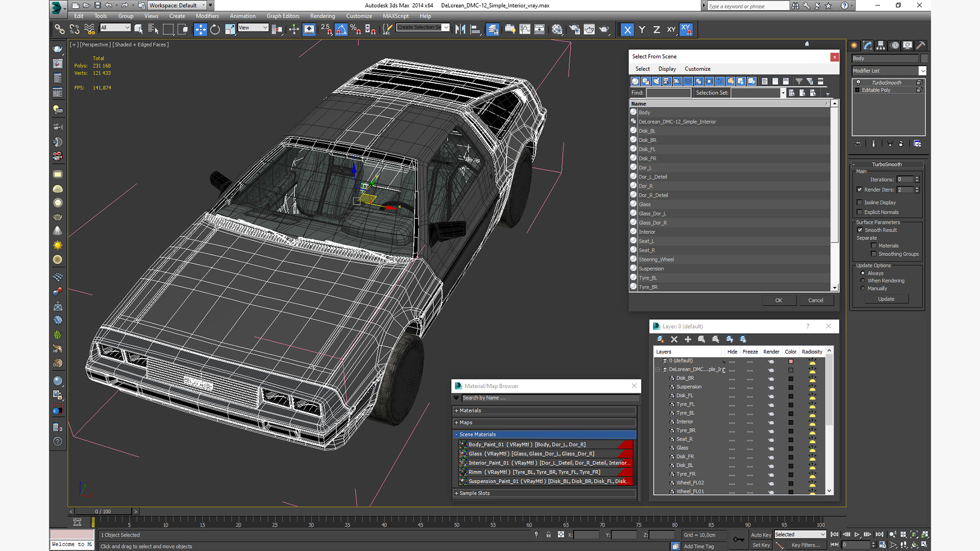Select the Rotate transform tool
The height and width of the screenshot is (551, 980).
[215, 30]
